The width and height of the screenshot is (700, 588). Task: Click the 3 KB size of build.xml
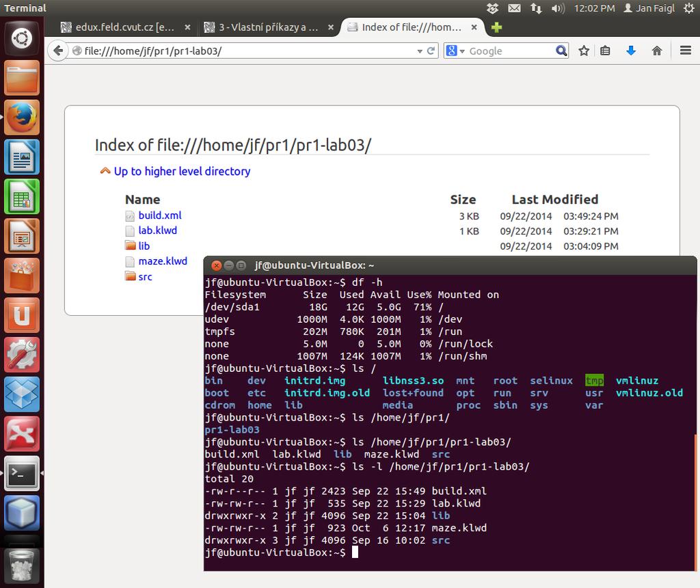(469, 216)
